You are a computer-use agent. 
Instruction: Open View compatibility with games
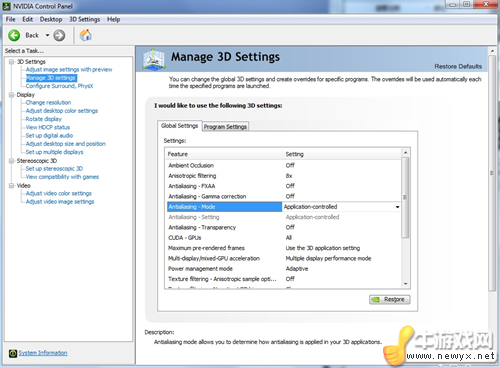(x=62, y=177)
